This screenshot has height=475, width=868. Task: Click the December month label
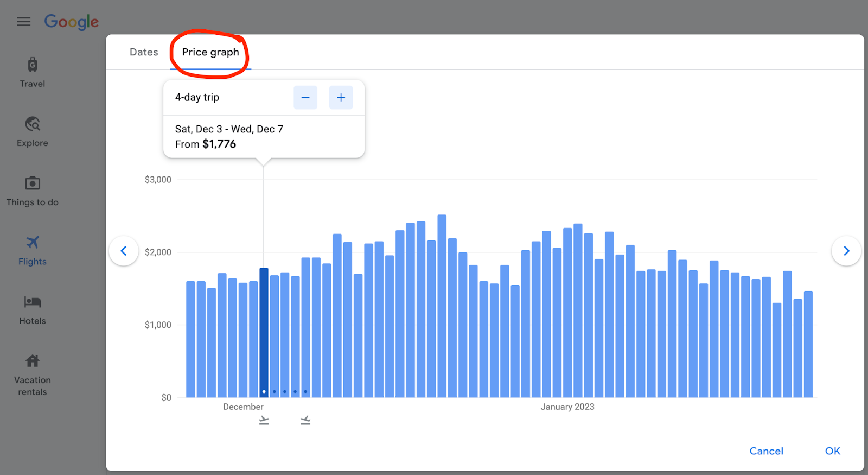(243, 407)
